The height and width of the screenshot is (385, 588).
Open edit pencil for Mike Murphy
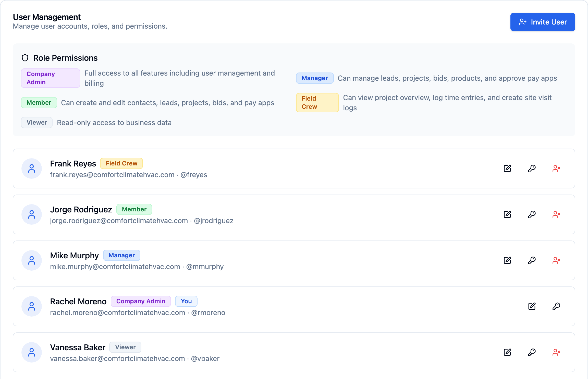pyautogui.click(x=507, y=260)
